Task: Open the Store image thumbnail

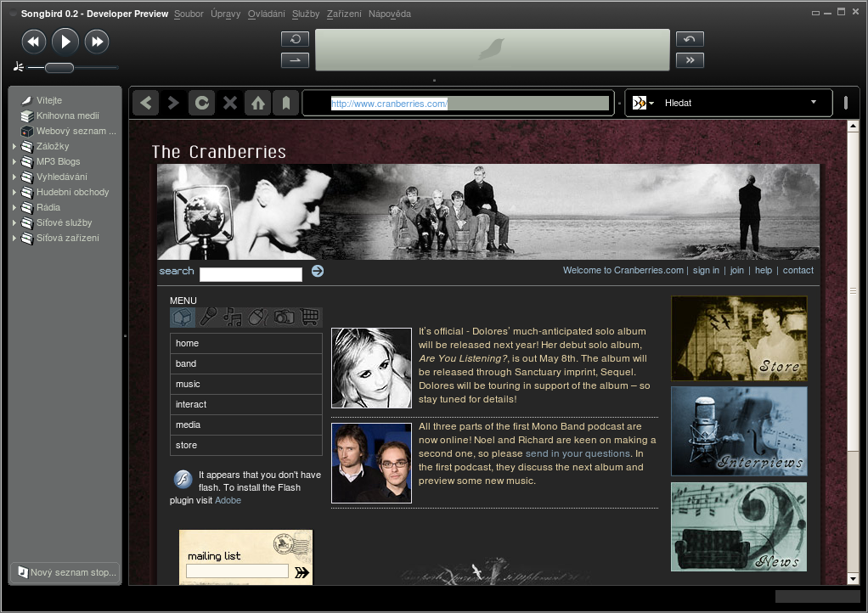Action: [739, 338]
